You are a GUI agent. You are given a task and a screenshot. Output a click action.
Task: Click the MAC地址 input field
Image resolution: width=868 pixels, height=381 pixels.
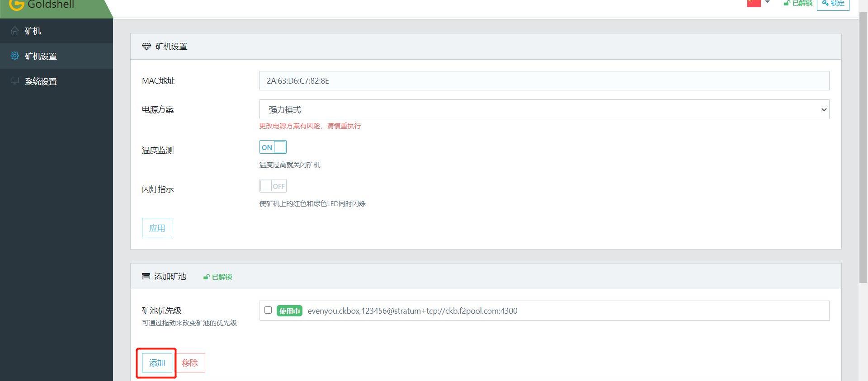pyautogui.click(x=544, y=80)
